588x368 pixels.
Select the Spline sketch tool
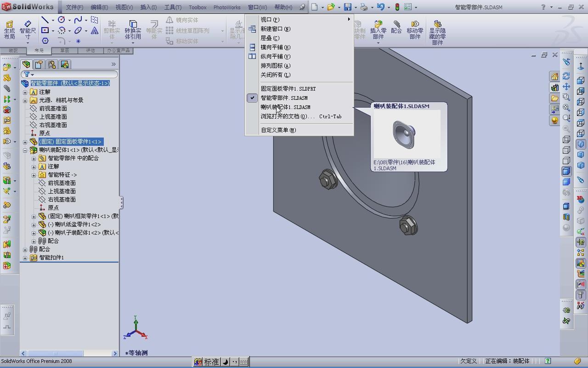(78, 20)
